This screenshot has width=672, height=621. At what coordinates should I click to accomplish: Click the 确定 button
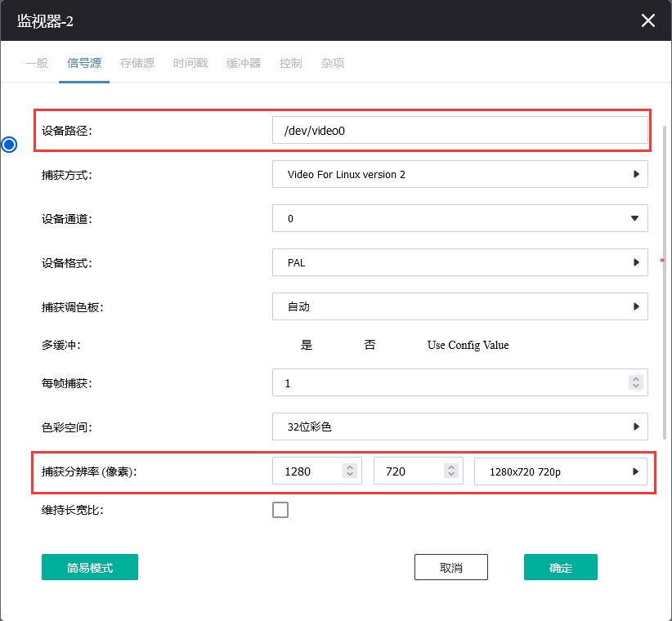pyautogui.click(x=560, y=567)
